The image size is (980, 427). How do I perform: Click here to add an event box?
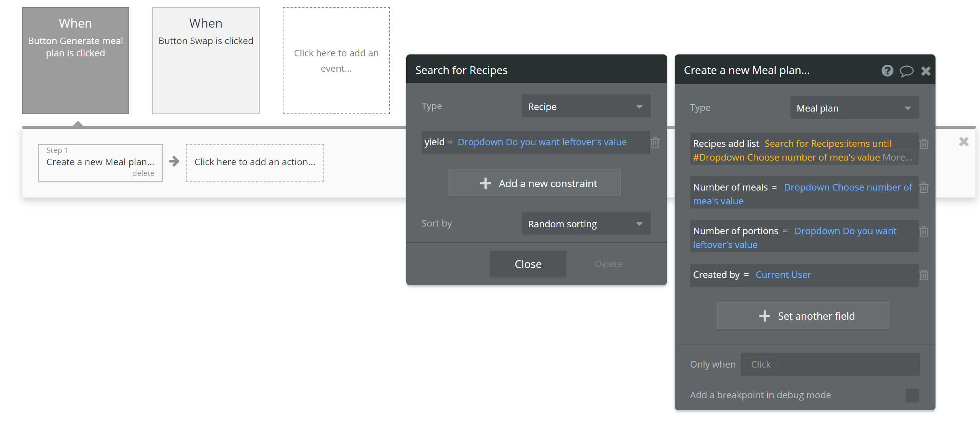pos(336,61)
